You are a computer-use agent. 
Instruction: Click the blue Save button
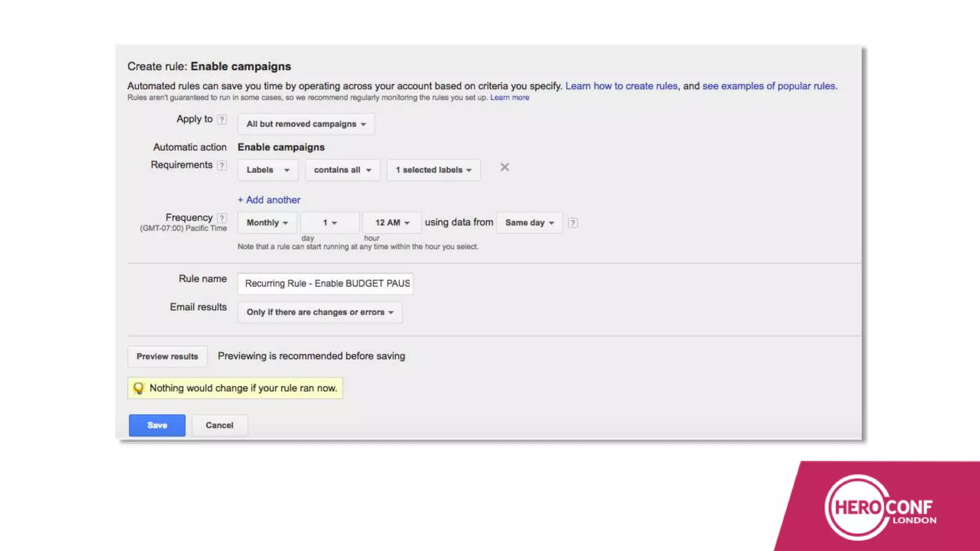point(157,425)
